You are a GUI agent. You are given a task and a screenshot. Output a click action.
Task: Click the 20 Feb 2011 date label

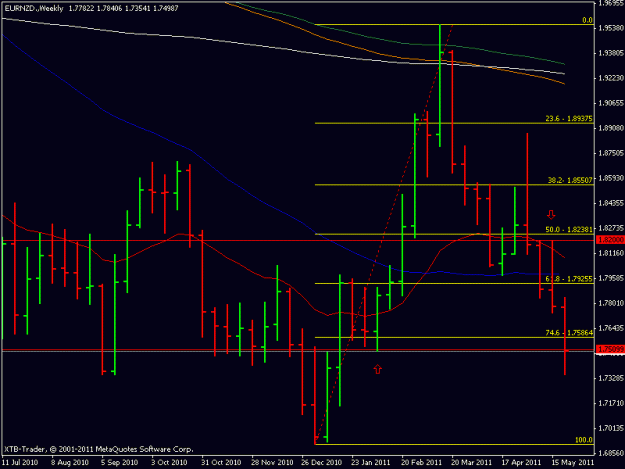coord(422,462)
